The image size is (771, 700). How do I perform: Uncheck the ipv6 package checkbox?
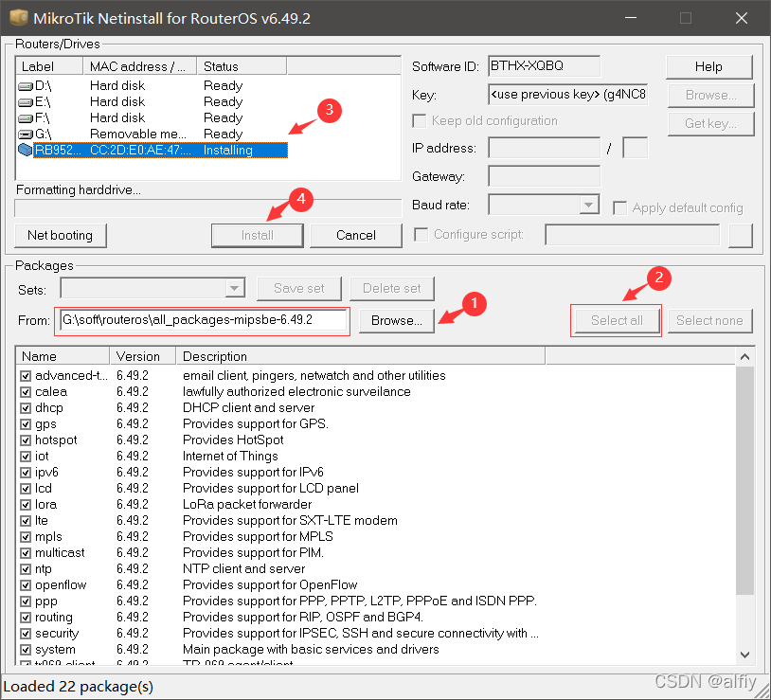(x=26, y=473)
